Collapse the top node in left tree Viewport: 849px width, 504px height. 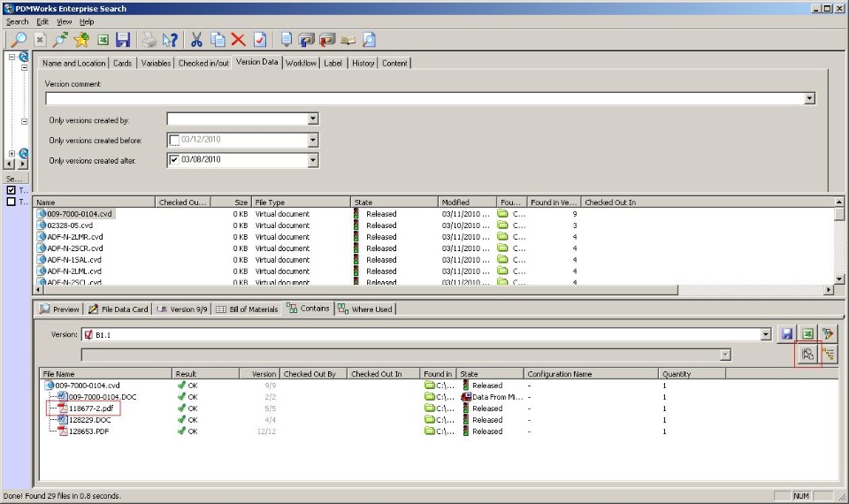[11, 57]
